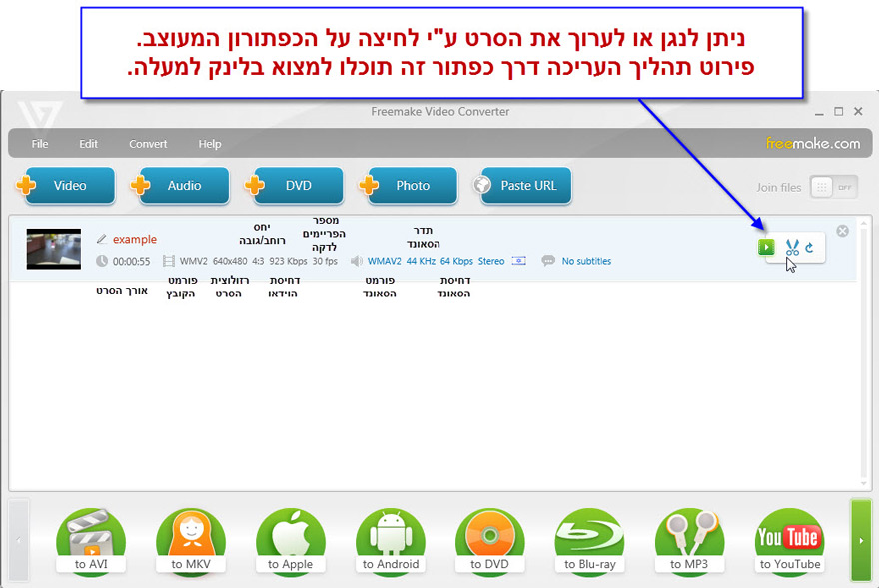Choose the to Android output format

391,541
